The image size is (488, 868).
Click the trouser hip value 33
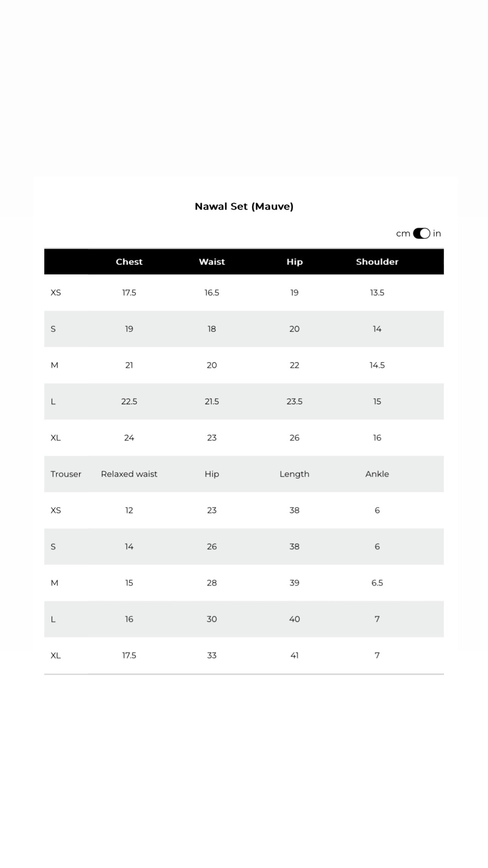click(x=212, y=655)
